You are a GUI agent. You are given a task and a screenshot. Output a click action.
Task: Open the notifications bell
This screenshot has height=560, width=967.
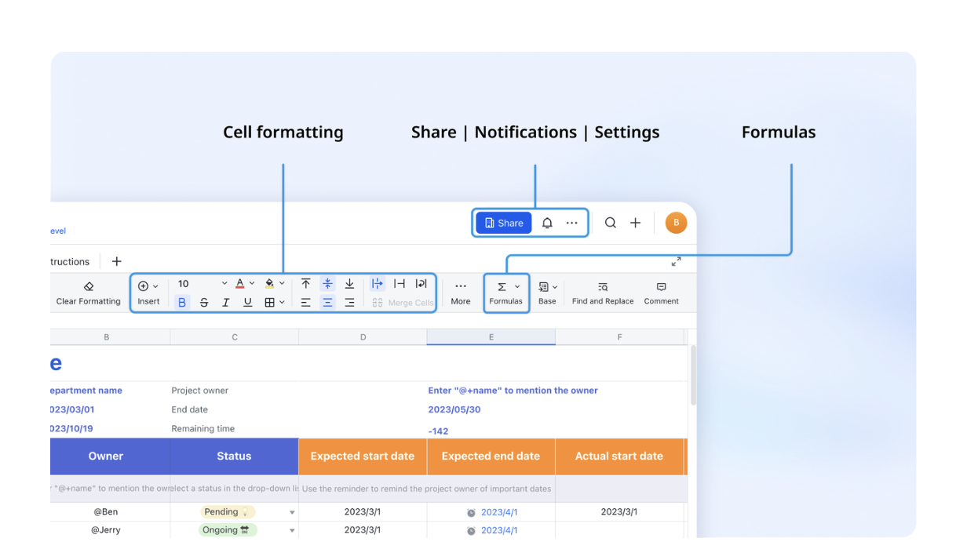(x=547, y=223)
